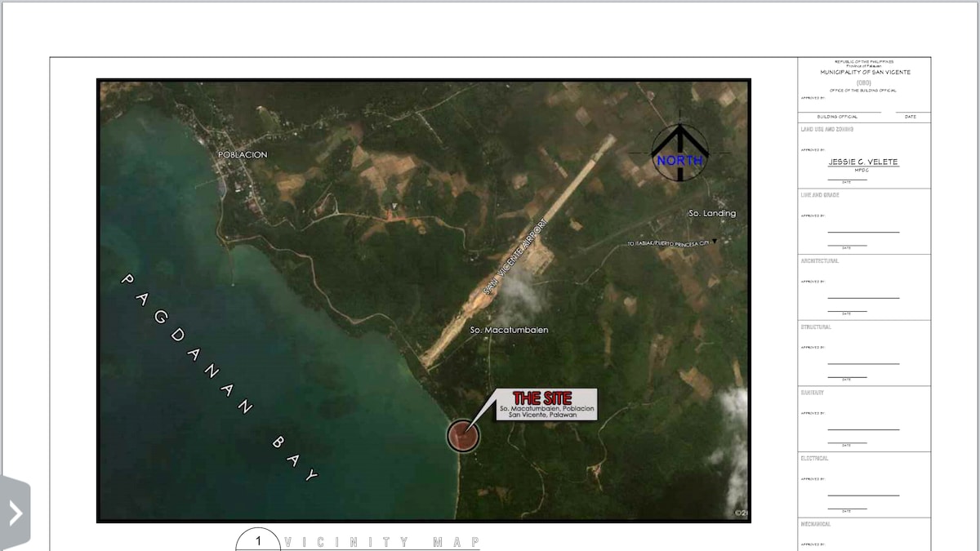Screen dimensions: 980x551
Task: Select the 'MECHANICAL' section heading
Action: point(816,524)
